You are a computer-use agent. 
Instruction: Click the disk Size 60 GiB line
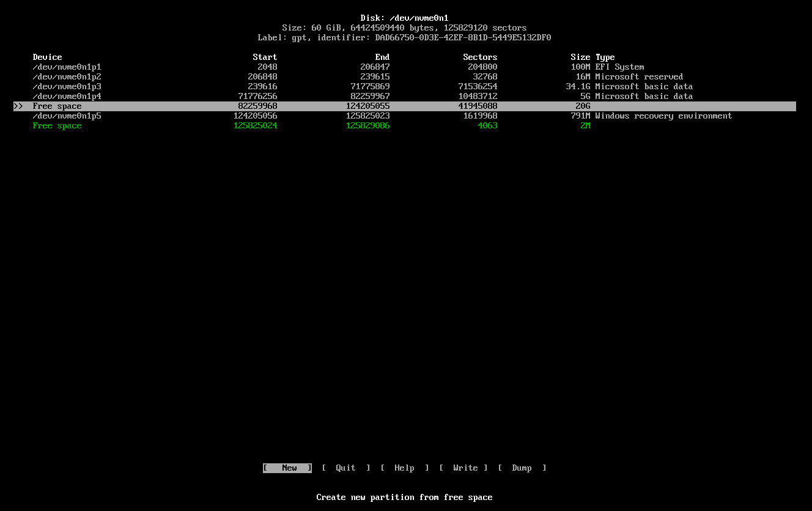[x=405, y=28]
